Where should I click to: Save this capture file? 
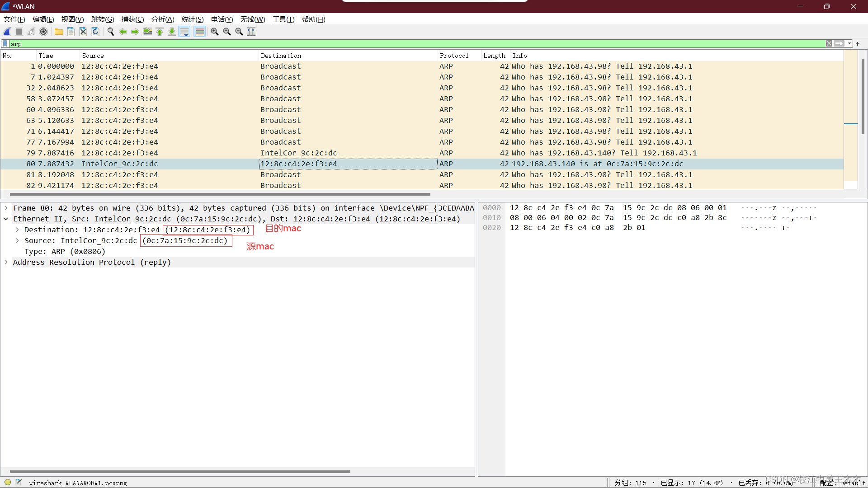pos(71,32)
